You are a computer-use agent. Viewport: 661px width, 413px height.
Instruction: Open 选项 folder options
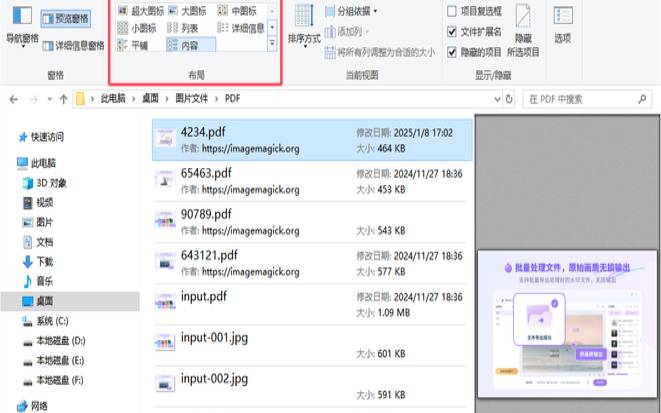[x=563, y=25]
